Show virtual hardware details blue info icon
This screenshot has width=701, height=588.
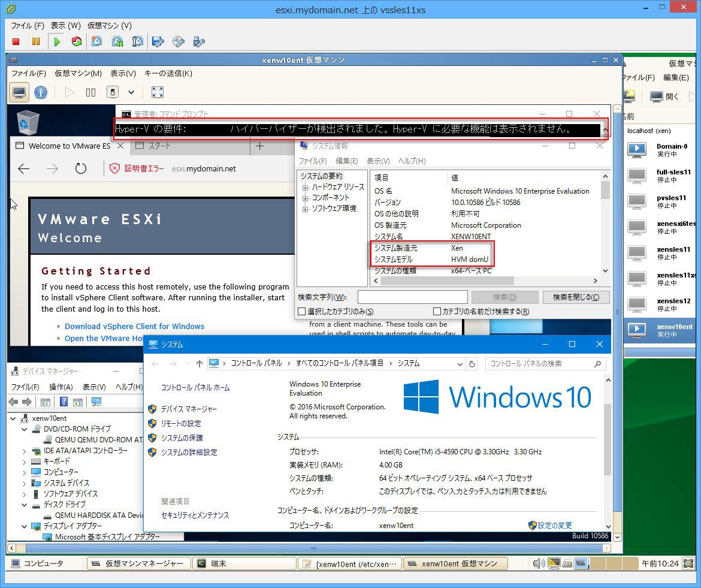pyautogui.click(x=41, y=92)
